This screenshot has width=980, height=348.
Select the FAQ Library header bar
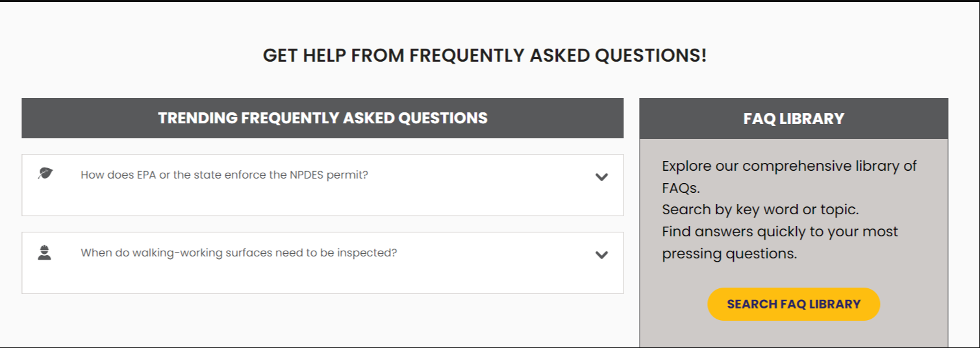click(794, 119)
